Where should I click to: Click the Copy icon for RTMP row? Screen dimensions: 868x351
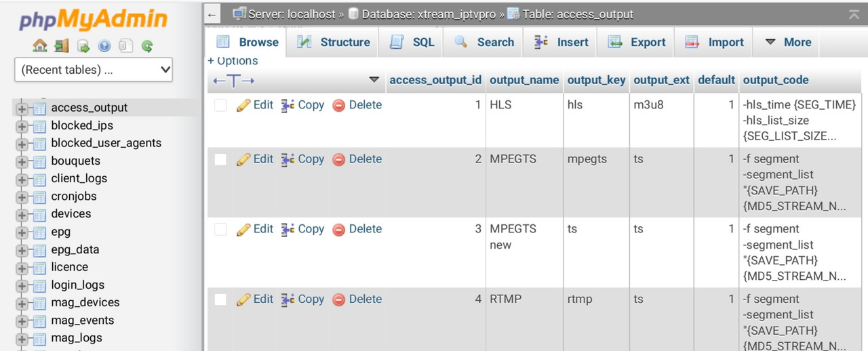tap(288, 299)
